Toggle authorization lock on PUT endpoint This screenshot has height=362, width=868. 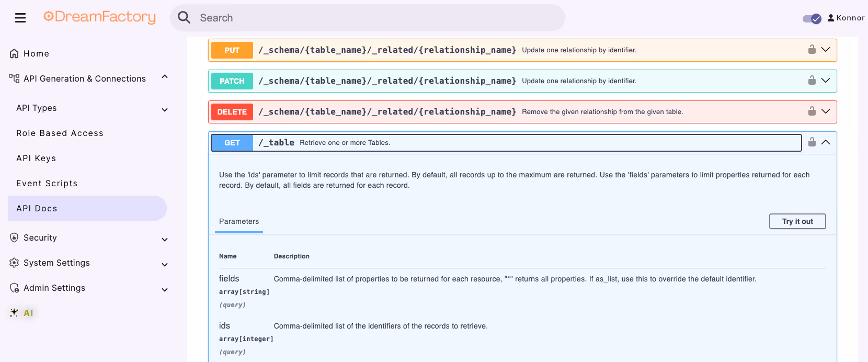click(x=812, y=50)
